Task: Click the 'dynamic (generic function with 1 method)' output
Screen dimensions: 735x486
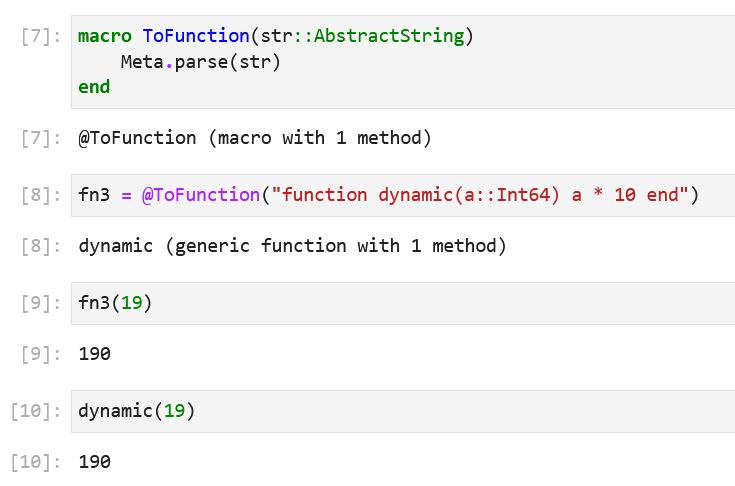Action: (x=292, y=246)
